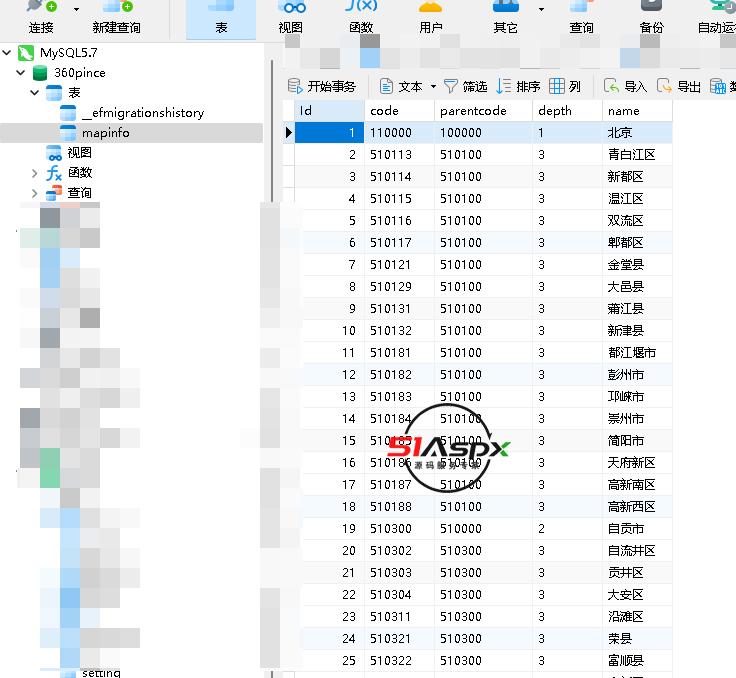Click the 排序 (Sort) icon
This screenshot has height=678, width=736.
coord(504,87)
